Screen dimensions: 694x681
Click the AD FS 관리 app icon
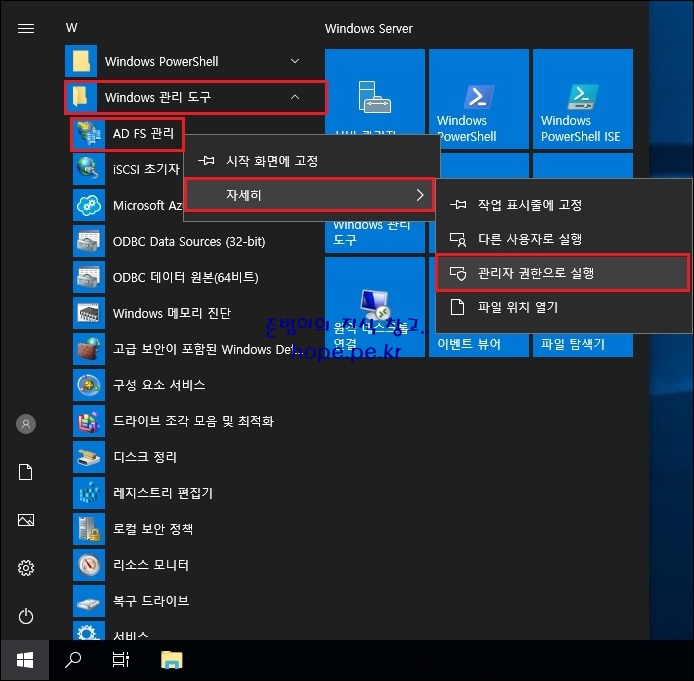(89, 134)
